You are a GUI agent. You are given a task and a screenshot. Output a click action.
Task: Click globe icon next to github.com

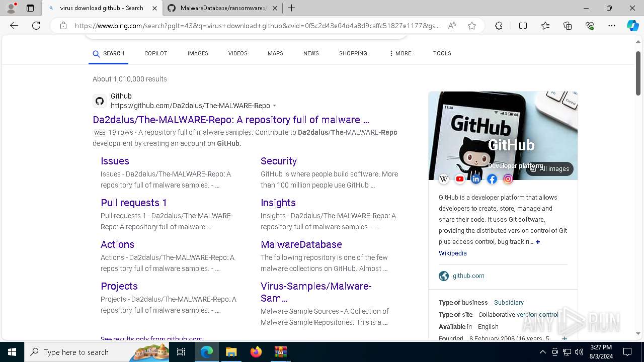(x=444, y=276)
